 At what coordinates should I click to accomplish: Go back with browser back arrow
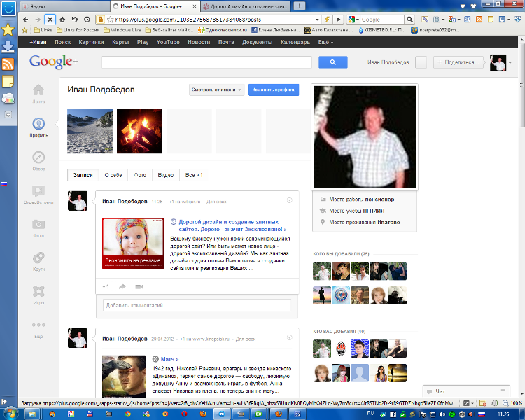(x=25, y=20)
